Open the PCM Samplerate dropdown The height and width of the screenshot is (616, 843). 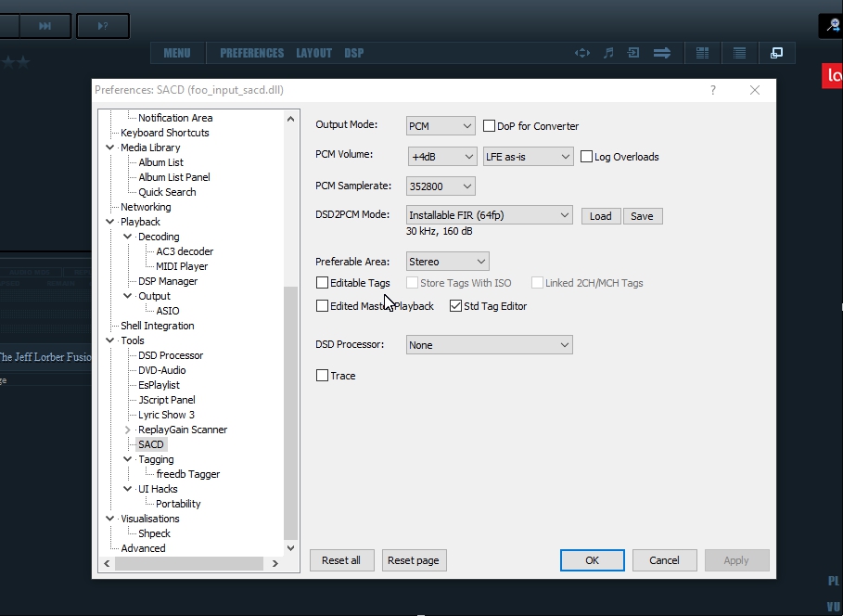(441, 186)
